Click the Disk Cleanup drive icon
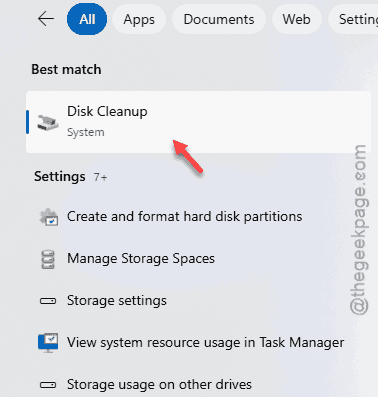The image size is (378, 397). pyautogui.click(x=48, y=122)
